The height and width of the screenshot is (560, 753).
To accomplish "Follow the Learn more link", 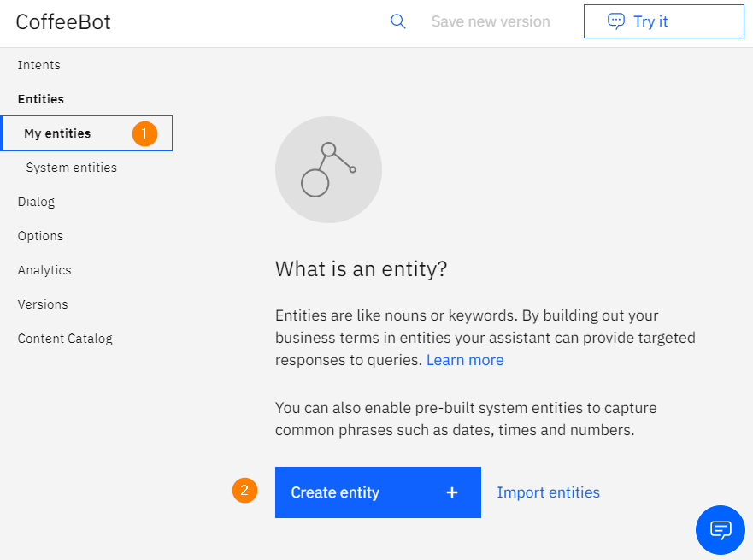I will pyautogui.click(x=465, y=360).
